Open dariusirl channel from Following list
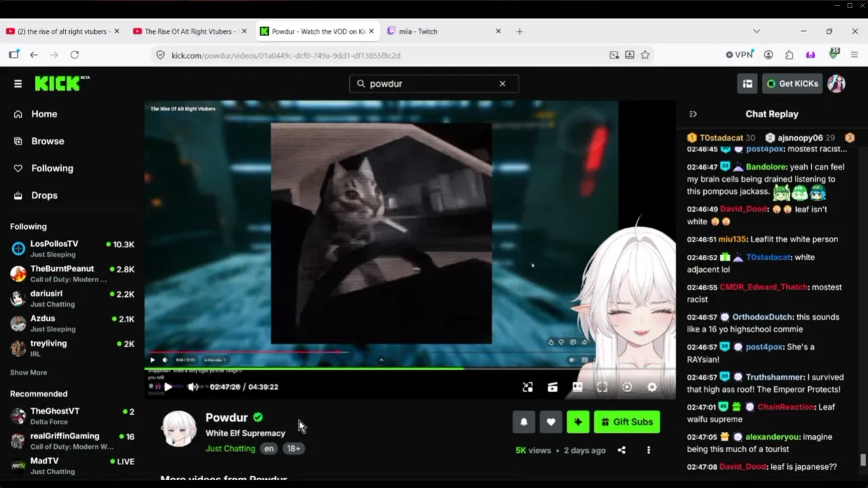 (72, 299)
